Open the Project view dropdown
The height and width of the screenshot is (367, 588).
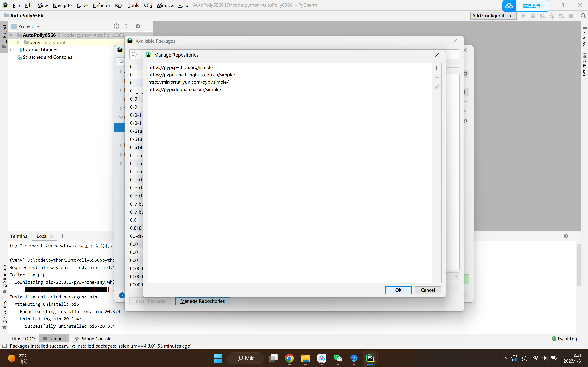coord(38,26)
